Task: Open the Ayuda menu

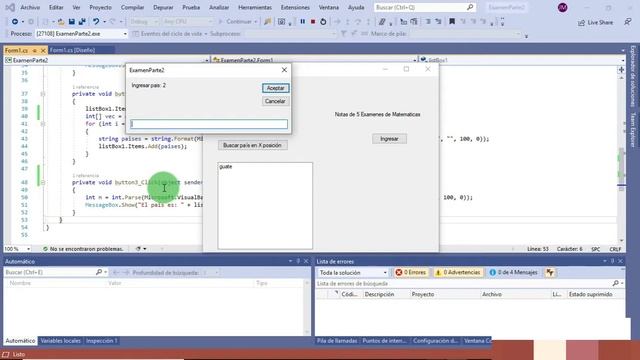Action: click(356, 7)
